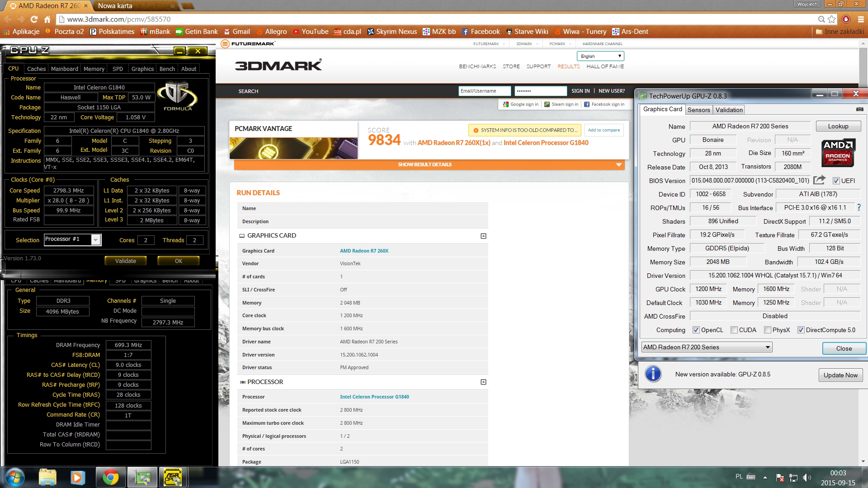Screen dimensions: 868x488
Task: Open Hall of Fame menu item
Action: pos(605,66)
